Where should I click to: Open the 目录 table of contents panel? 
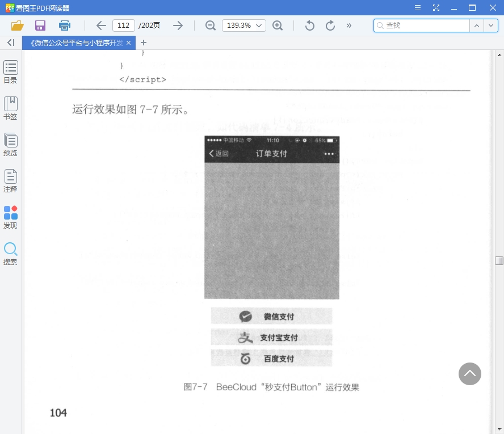(11, 72)
